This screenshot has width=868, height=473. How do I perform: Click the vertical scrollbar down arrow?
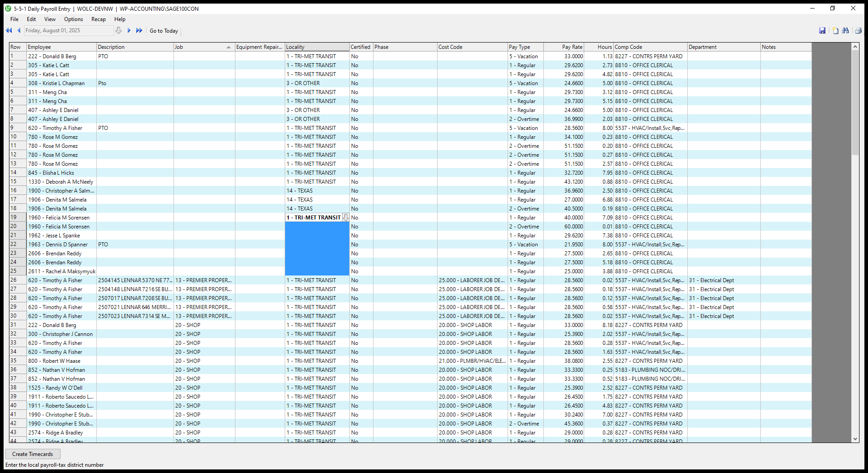tap(855, 439)
